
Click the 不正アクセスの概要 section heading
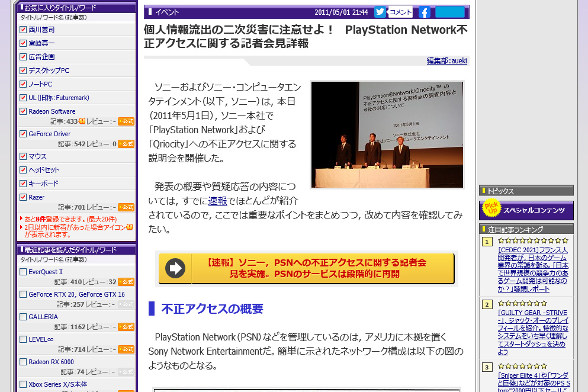(212, 309)
